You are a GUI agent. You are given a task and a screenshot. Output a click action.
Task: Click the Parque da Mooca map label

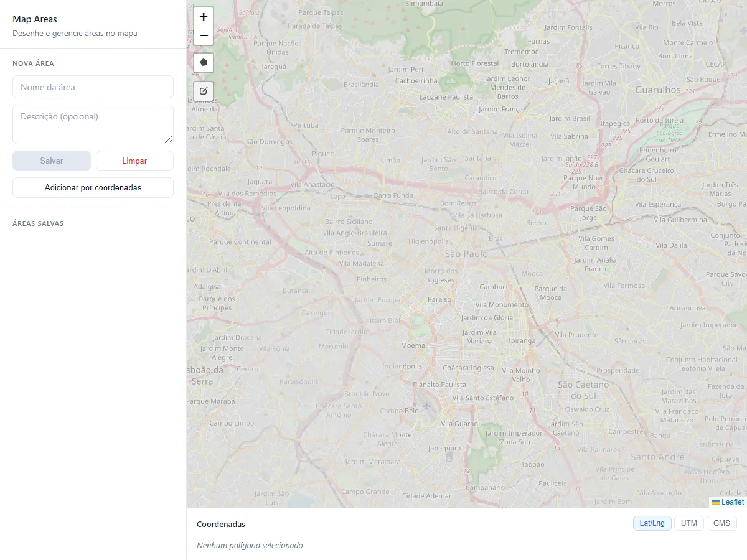(x=550, y=293)
